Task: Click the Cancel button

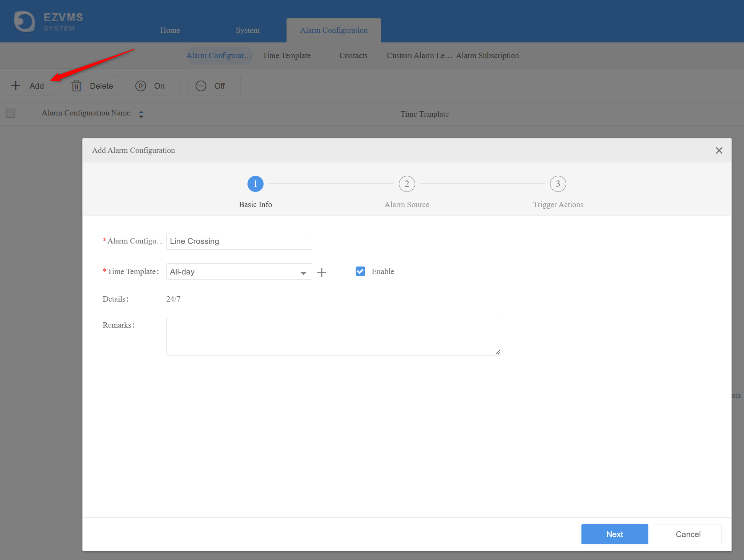Action: 688,534
